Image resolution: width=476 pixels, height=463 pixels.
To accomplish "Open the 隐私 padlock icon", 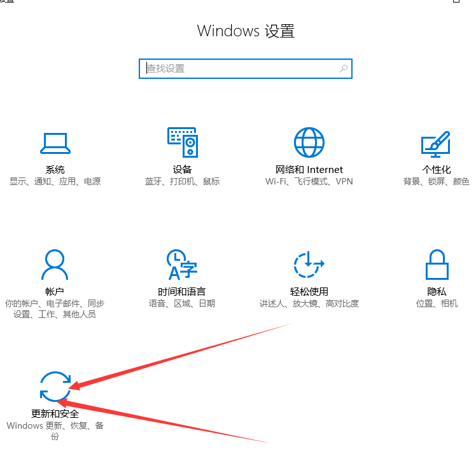I will pos(437,265).
